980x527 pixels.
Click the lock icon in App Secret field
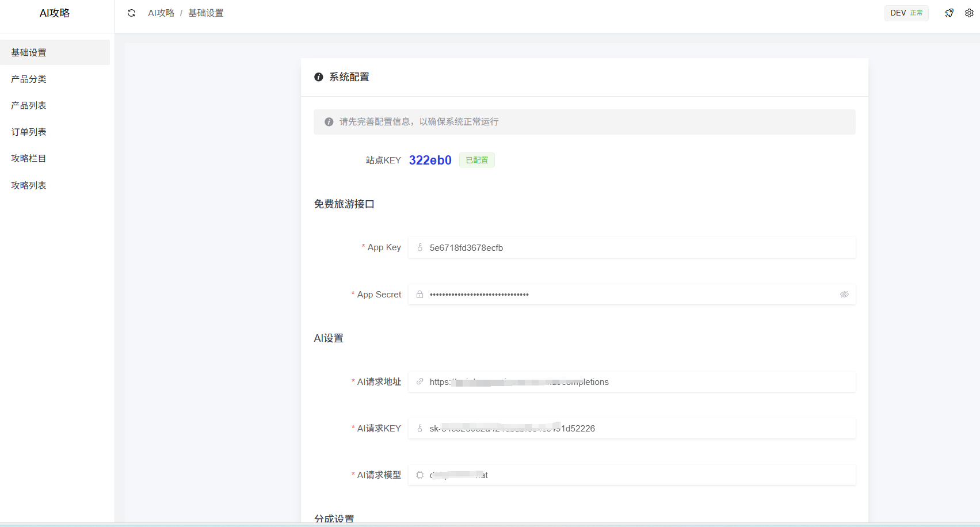(x=419, y=294)
